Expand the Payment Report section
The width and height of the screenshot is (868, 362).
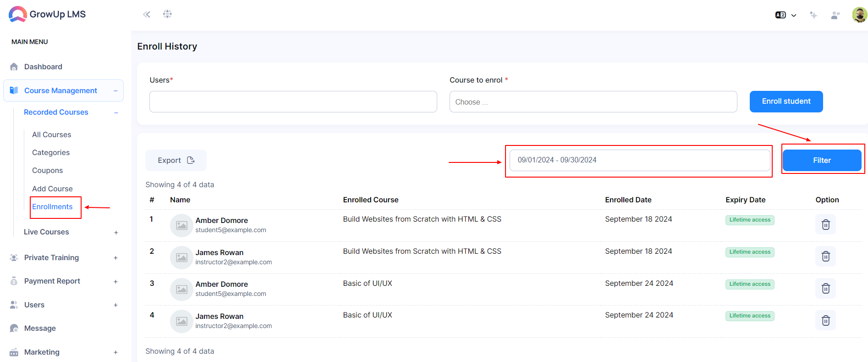click(x=115, y=282)
